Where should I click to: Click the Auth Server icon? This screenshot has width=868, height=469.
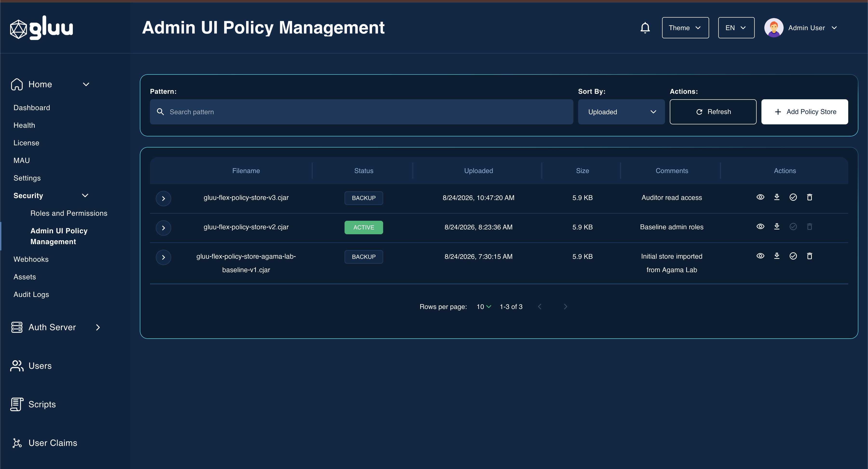pos(17,327)
